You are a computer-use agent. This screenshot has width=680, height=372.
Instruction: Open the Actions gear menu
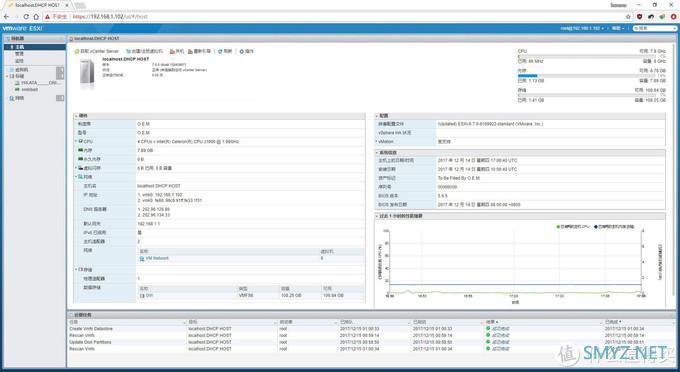pyautogui.click(x=242, y=51)
